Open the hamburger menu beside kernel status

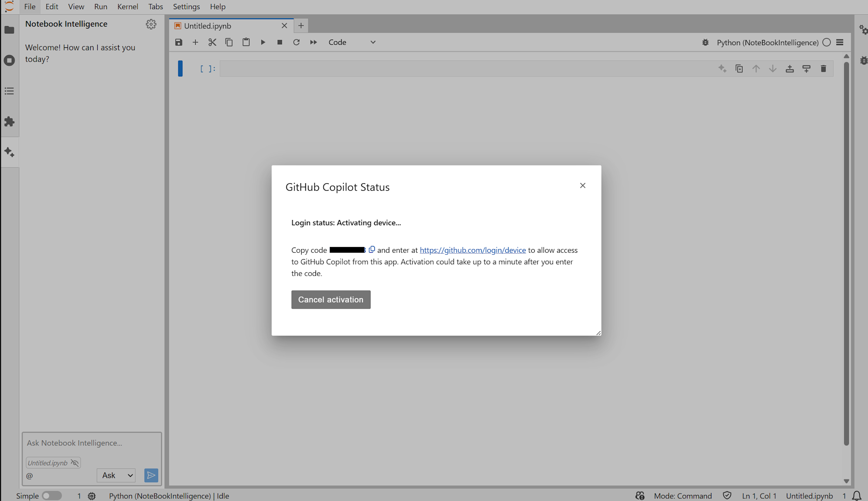click(840, 42)
